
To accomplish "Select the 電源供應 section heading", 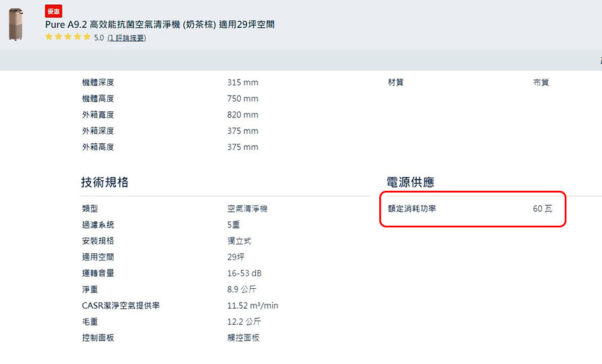I will coord(410,182).
